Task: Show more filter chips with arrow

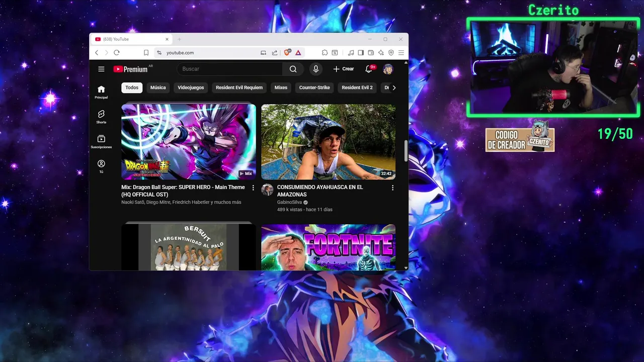Action: pos(394,87)
